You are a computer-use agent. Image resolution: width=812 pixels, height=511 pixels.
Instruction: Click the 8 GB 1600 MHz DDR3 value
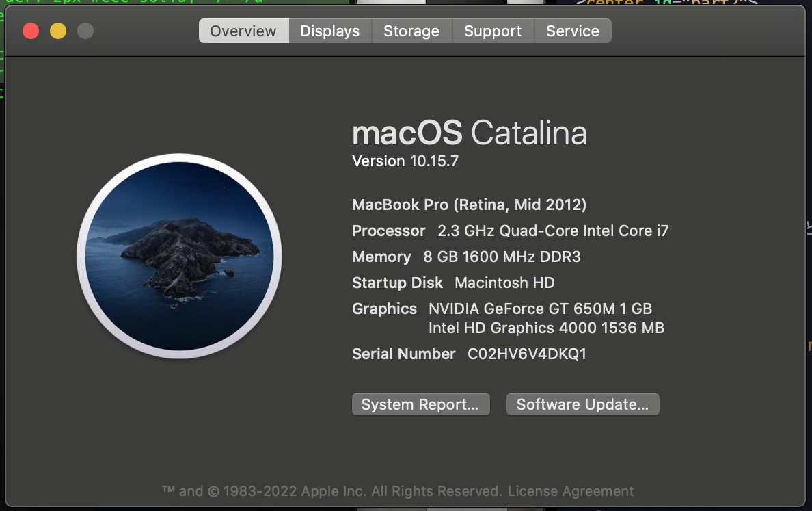(502, 257)
